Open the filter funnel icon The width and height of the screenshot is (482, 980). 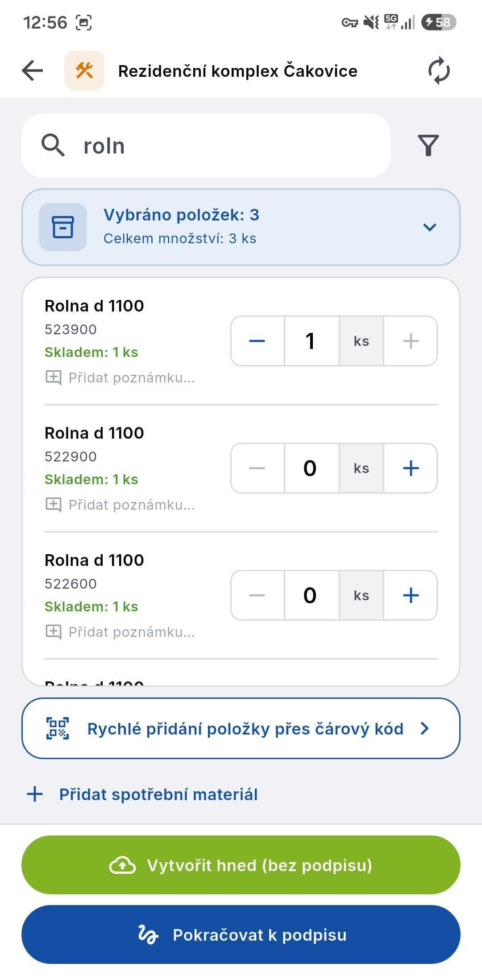click(428, 145)
